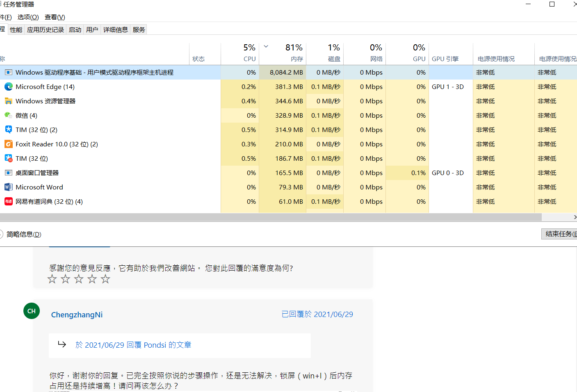Select the 网易有道词典 (32 位) (4) row

coord(288,202)
